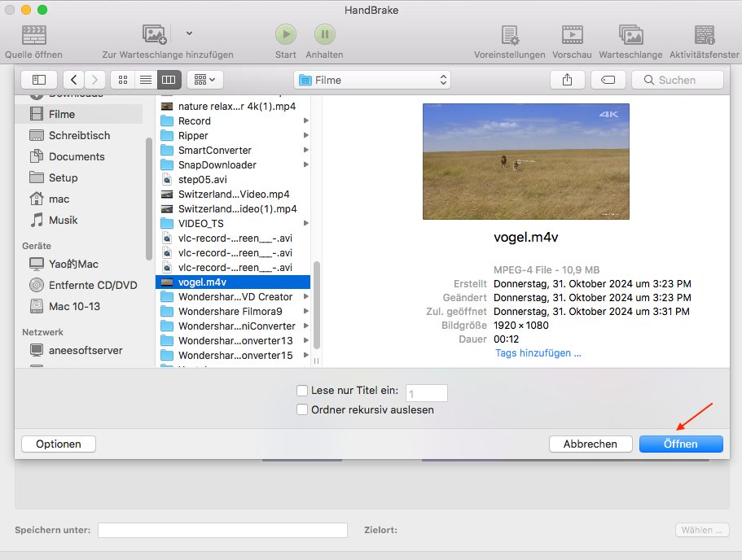Expand Wondershare Filmora9 folder arrow
The width and height of the screenshot is (742, 560).
coord(305,311)
